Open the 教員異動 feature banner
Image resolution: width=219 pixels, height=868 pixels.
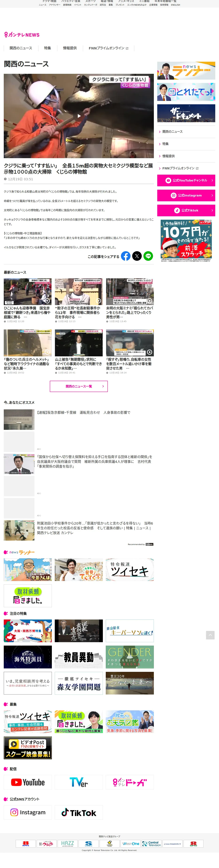pyautogui.click(x=79, y=657)
